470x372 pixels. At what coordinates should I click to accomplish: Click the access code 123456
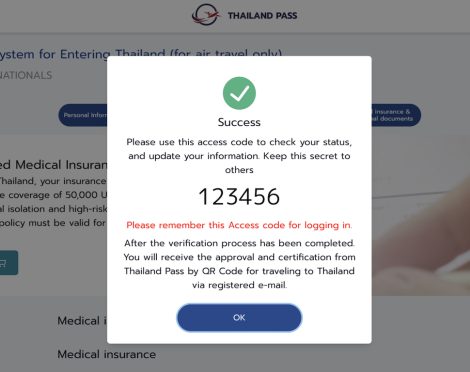(x=239, y=197)
